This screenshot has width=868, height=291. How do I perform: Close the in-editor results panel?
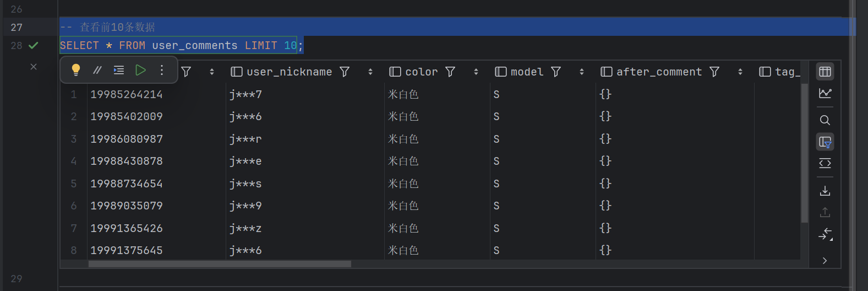click(x=34, y=67)
